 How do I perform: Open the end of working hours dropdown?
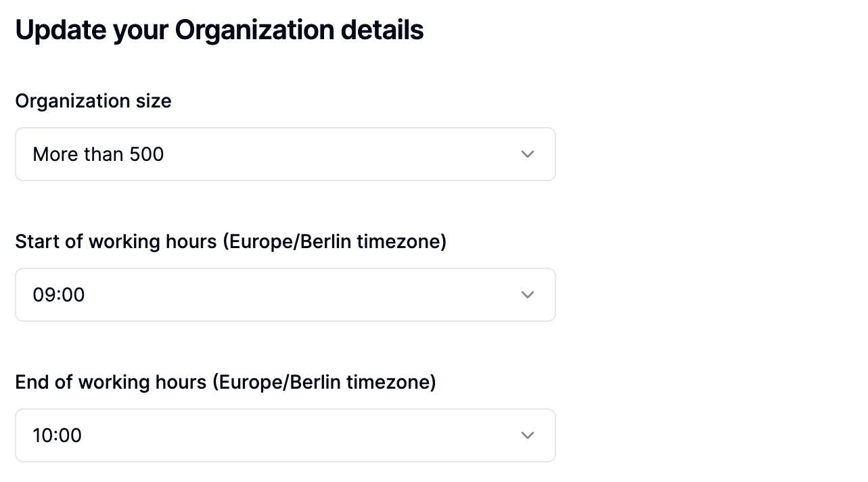pos(285,435)
